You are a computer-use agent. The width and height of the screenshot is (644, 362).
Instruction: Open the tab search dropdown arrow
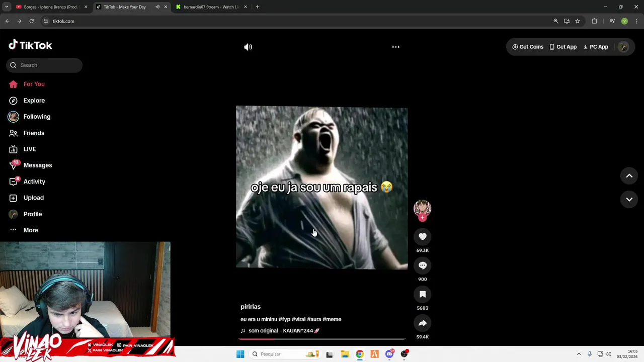pos(7,7)
